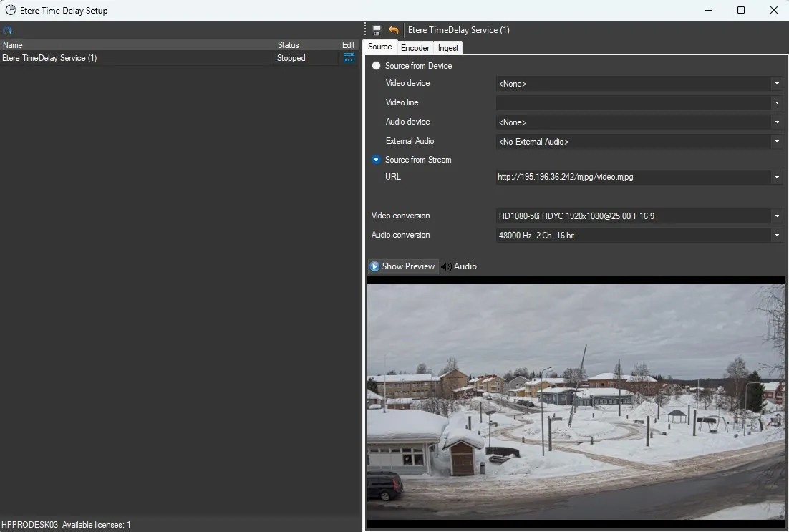The image size is (789, 532).
Task: Switch to the Encoder tab
Action: point(415,48)
